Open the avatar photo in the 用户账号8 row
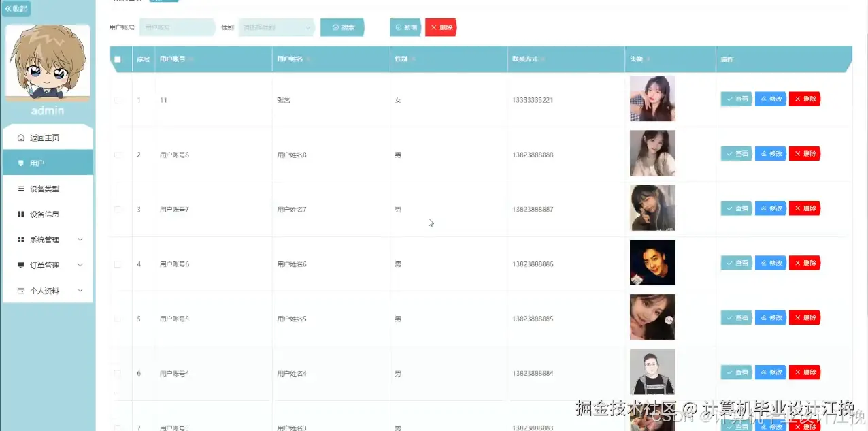 tap(652, 153)
